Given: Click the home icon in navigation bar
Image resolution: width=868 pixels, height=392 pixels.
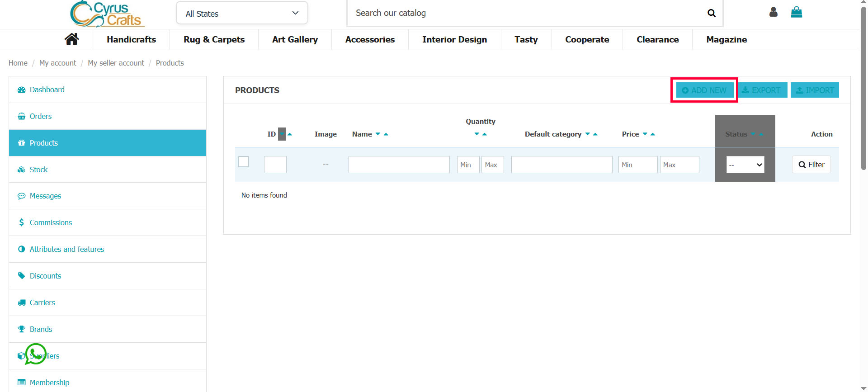Looking at the screenshot, I should [x=71, y=39].
